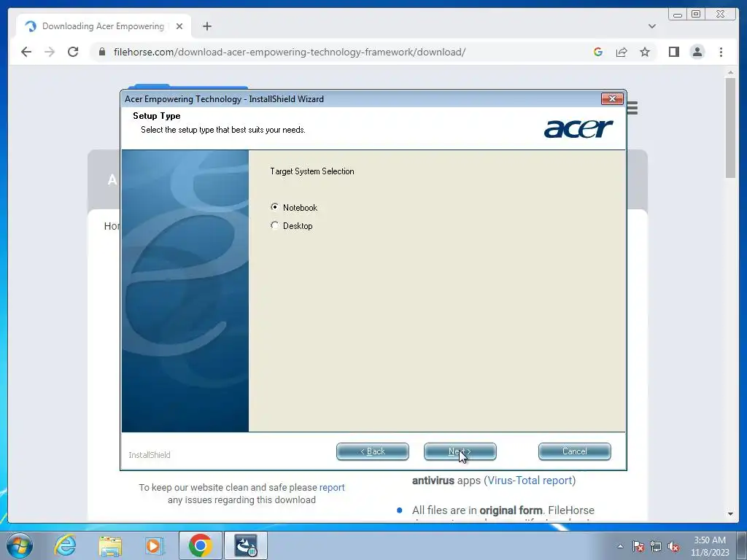The image size is (747, 560).
Task: Select the Notebook radio button
Action: (274, 207)
